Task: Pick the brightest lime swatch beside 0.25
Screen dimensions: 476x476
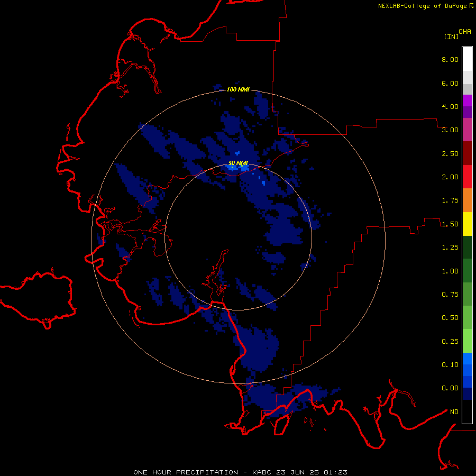Action: click(x=467, y=341)
